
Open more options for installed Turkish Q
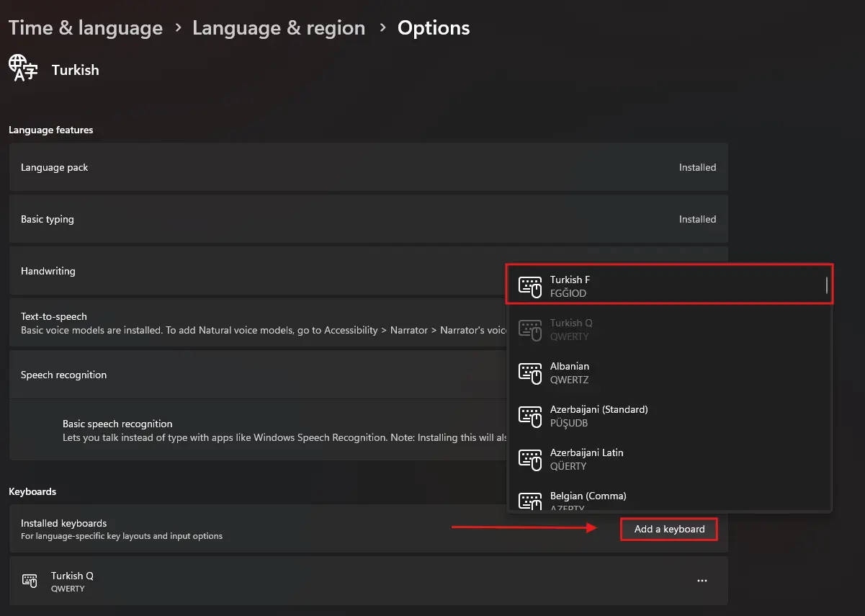click(702, 581)
